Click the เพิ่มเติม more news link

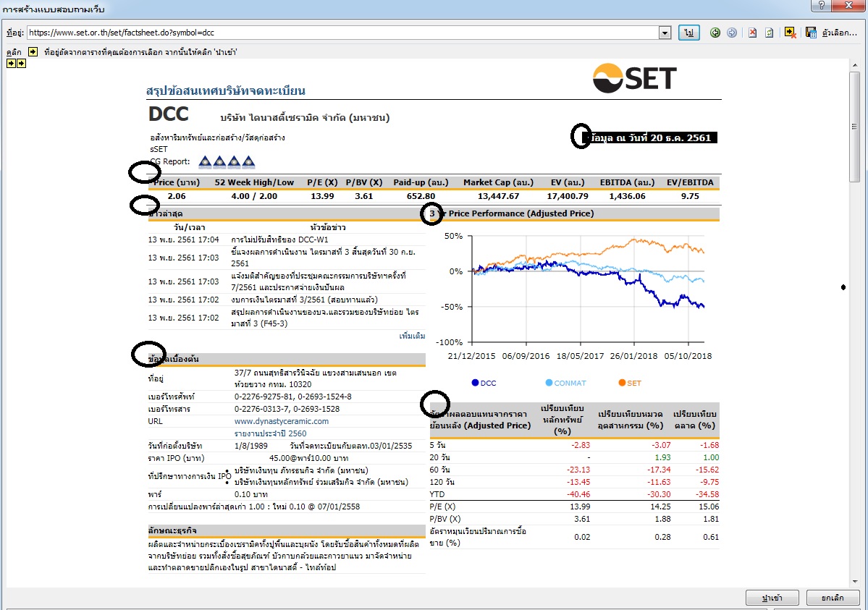(x=412, y=336)
